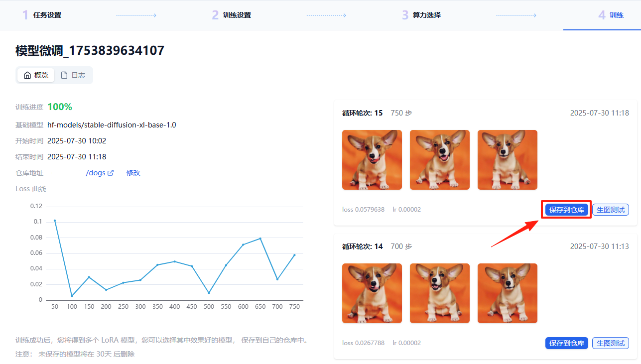Viewport: 641px width, 364px height.
Task: Open third puppy sample of epoch 15
Action: click(508, 160)
